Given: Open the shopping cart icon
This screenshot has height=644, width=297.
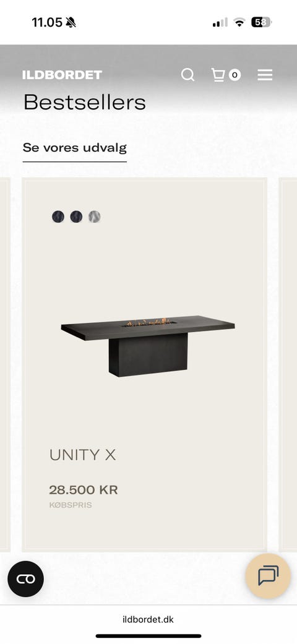Looking at the screenshot, I should [x=218, y=75].
